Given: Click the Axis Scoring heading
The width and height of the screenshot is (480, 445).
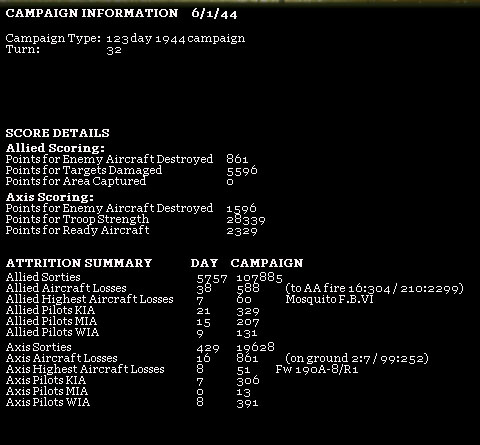Looking at the screenshot, I should pyautogui.click(x=50, y=197).
